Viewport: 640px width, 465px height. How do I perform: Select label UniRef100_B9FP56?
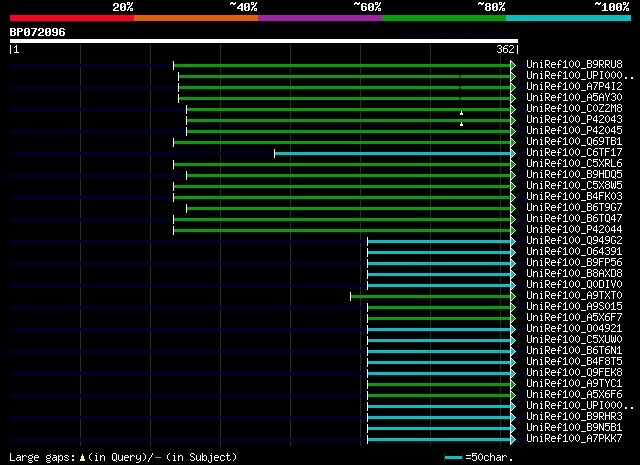coord(574,263)
